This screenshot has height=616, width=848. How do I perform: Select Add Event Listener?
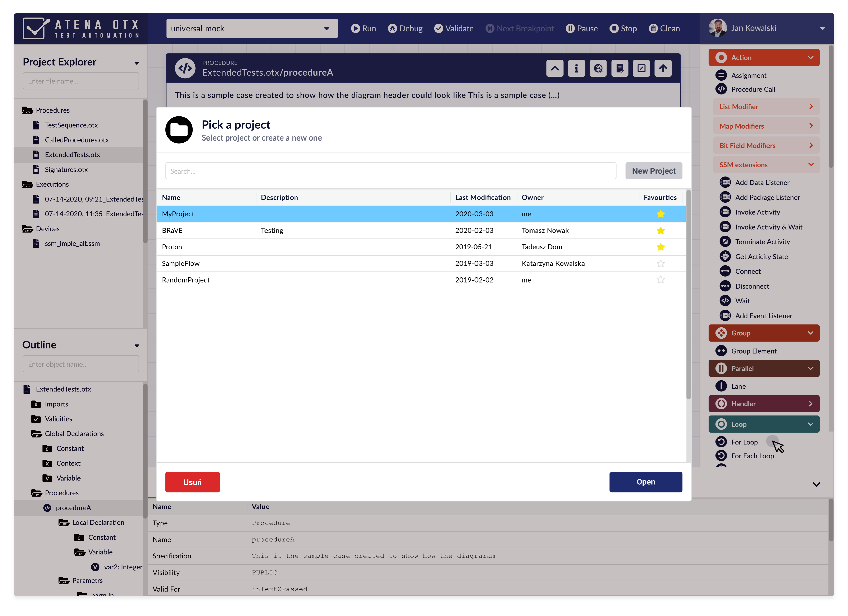click(756, 316)
